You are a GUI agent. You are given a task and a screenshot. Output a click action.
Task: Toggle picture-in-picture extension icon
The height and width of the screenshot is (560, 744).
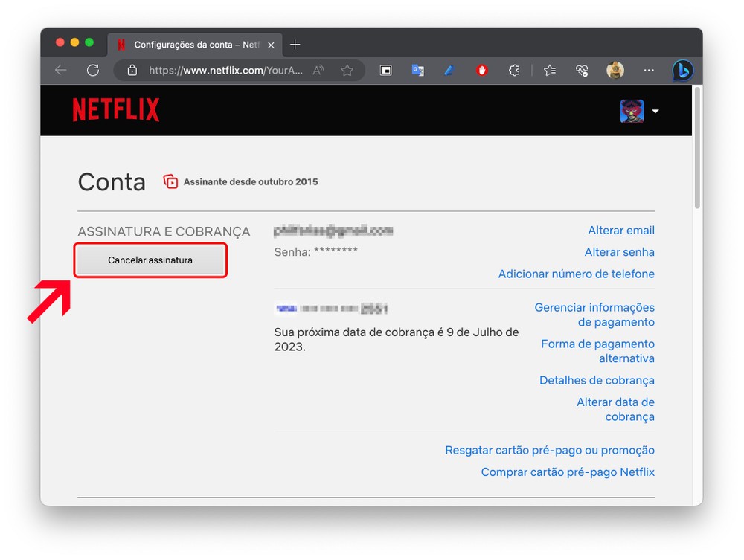tap(385, 70)
